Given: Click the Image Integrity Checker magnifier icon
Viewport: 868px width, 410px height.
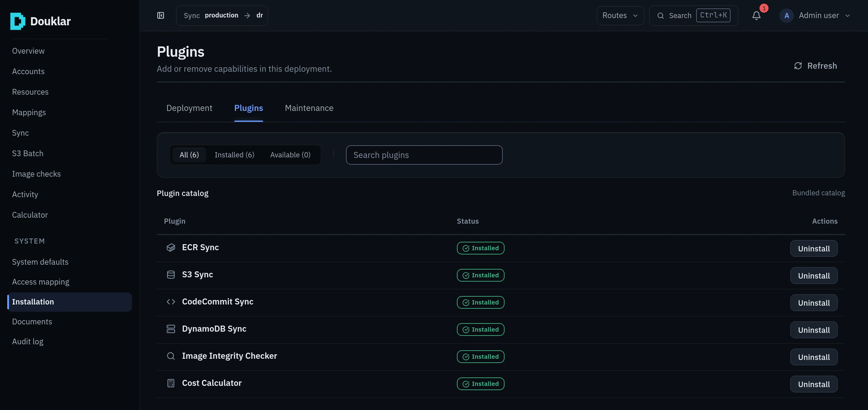Looking at the screenshot, I should click(171, 356).
